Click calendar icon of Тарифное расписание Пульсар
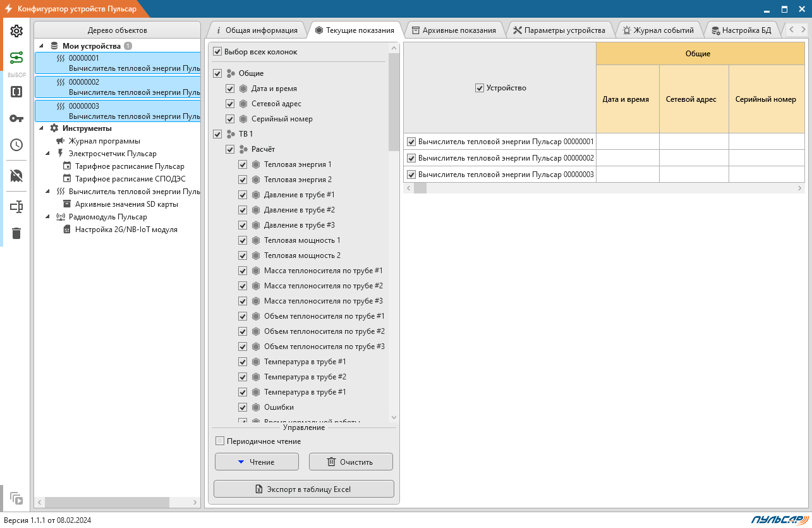 pos(67,166)
